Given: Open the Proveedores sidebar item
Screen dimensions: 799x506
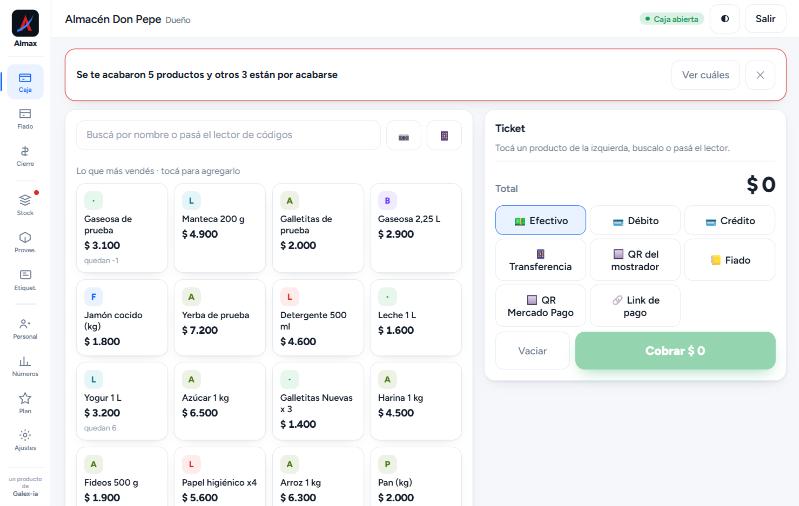Looking at the screenshot, I should [x=25, y=242].
